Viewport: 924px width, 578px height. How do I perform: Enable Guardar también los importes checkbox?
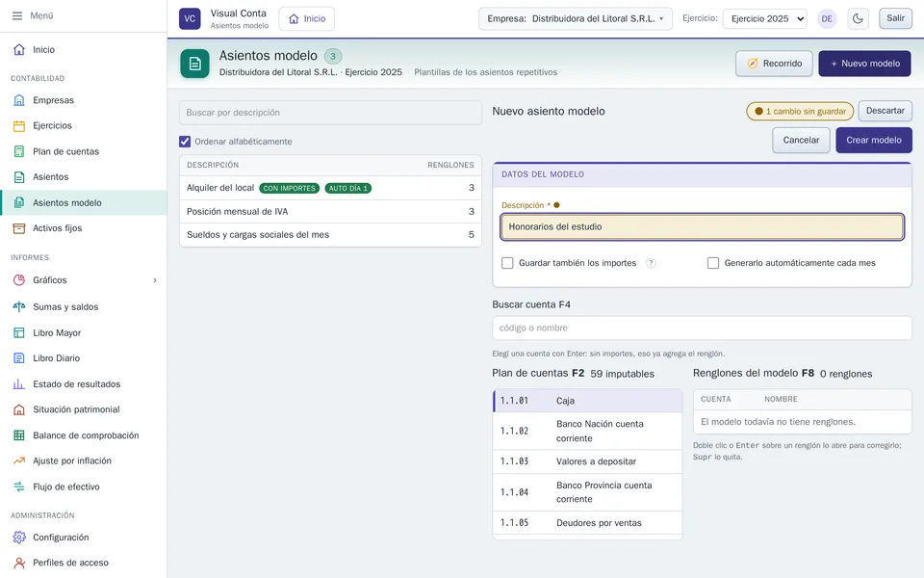point(507,263)
